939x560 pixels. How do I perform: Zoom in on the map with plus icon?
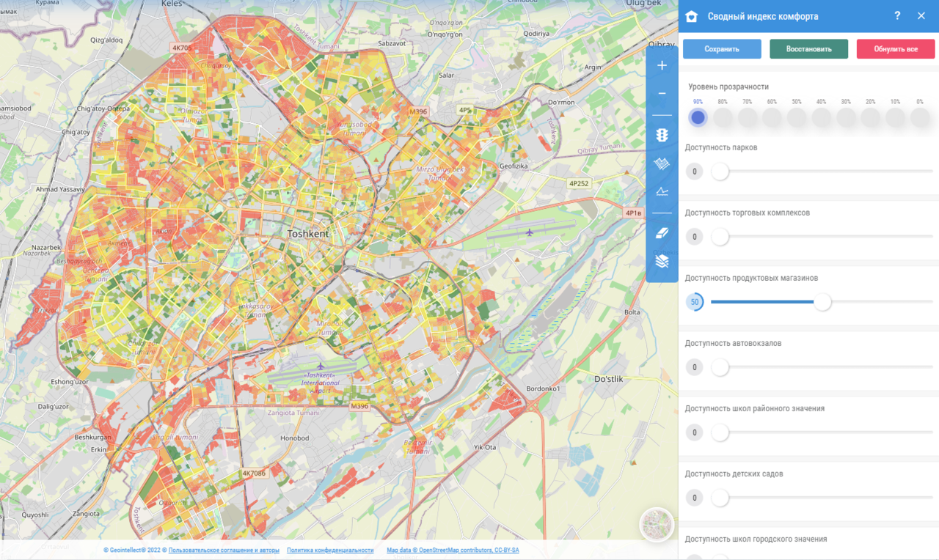click(662, 66)
